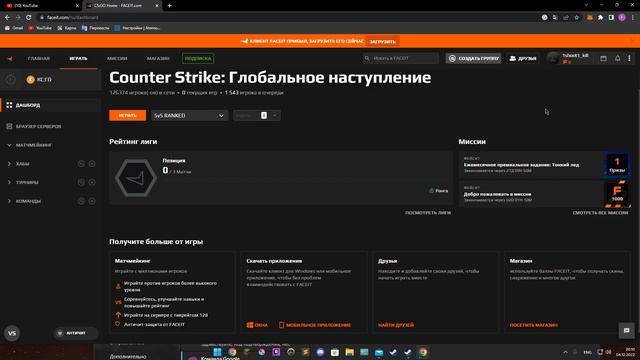This screenshot has width=640, height=360.
Task: Click the Посетить магазин link
Action: (x=534, y=325)
